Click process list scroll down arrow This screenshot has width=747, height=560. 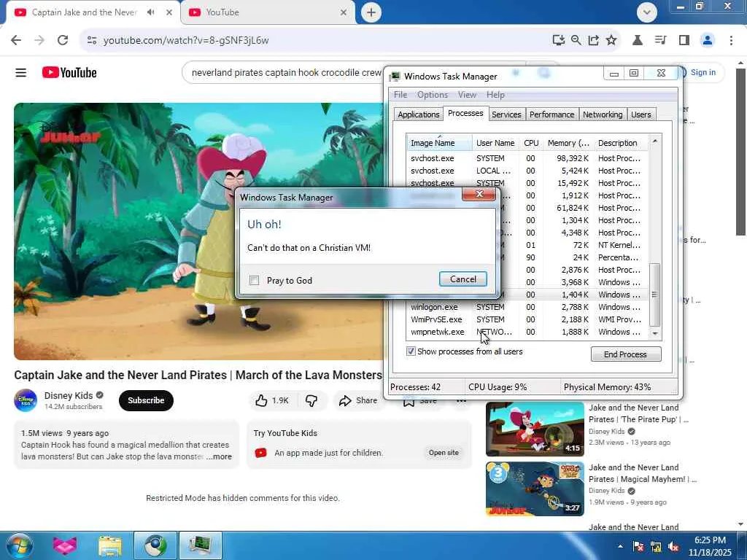coord(654,333)
